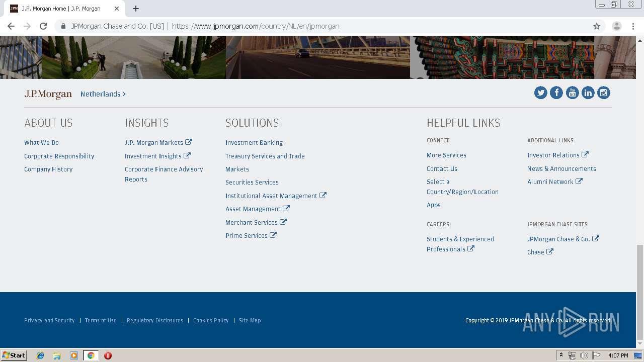Open File Explorer from the taskbar
Viewport: 644px width, 362px height.
[x=57, y=355]
